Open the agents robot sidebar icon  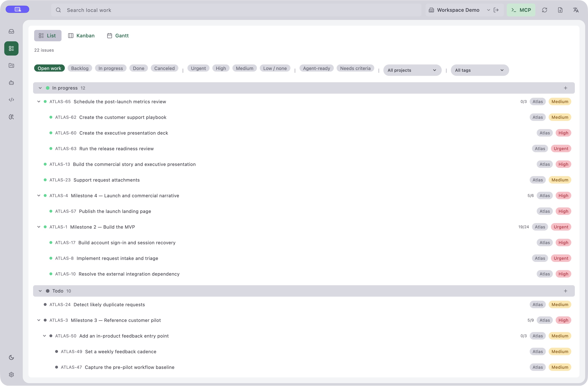[11, 83]
